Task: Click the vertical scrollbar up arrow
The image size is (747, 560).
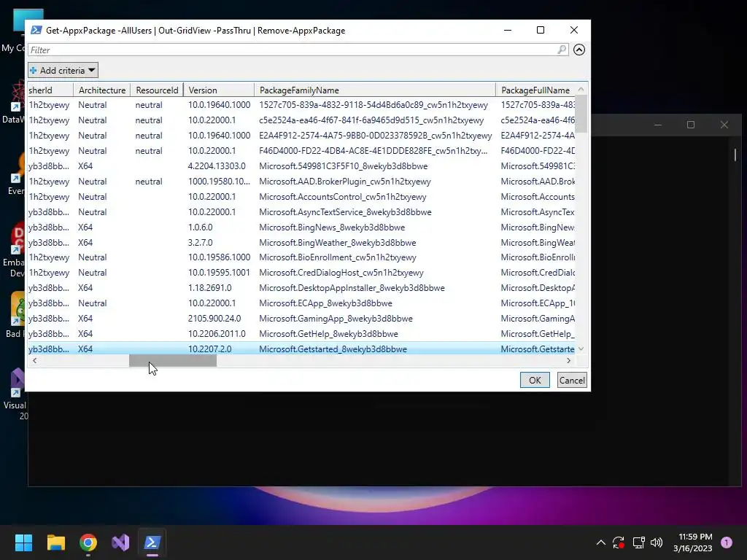Action: [x=581, y=90]
